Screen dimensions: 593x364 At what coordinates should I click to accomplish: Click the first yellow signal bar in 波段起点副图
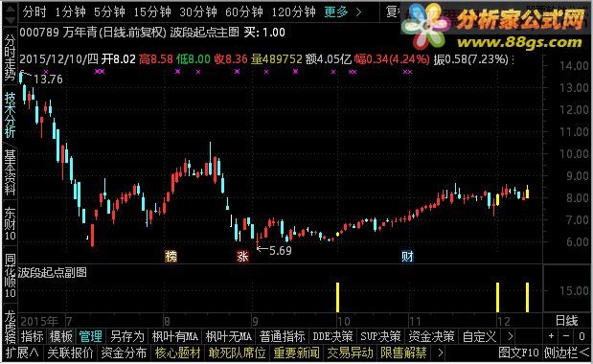click(x=338, y=298)
